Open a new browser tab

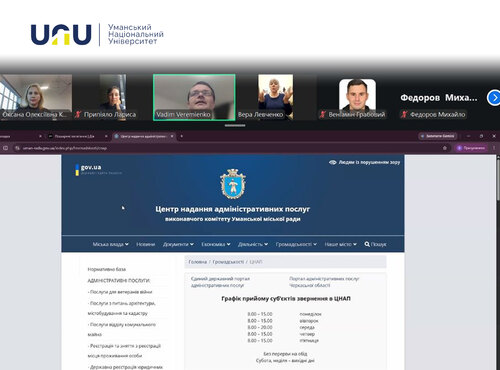182,136
